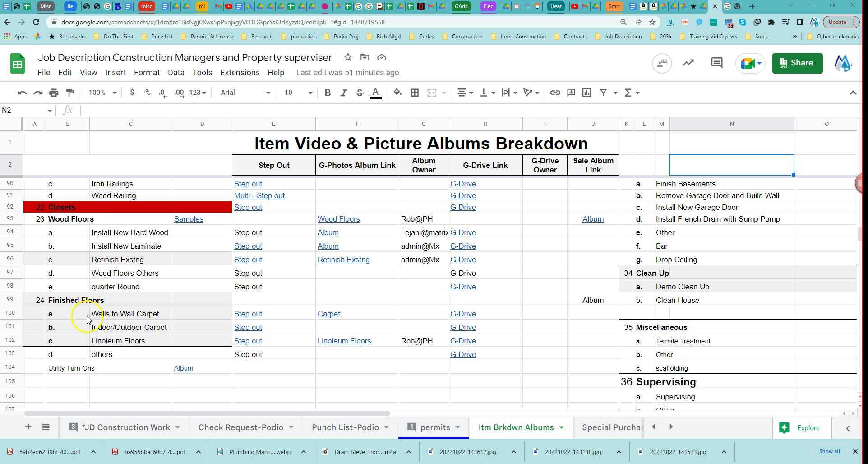Open the Wood Floors album link
Image resolution: width=868 pixels, height=464 pixels.
pyautogui.click(x=338, y=219)
